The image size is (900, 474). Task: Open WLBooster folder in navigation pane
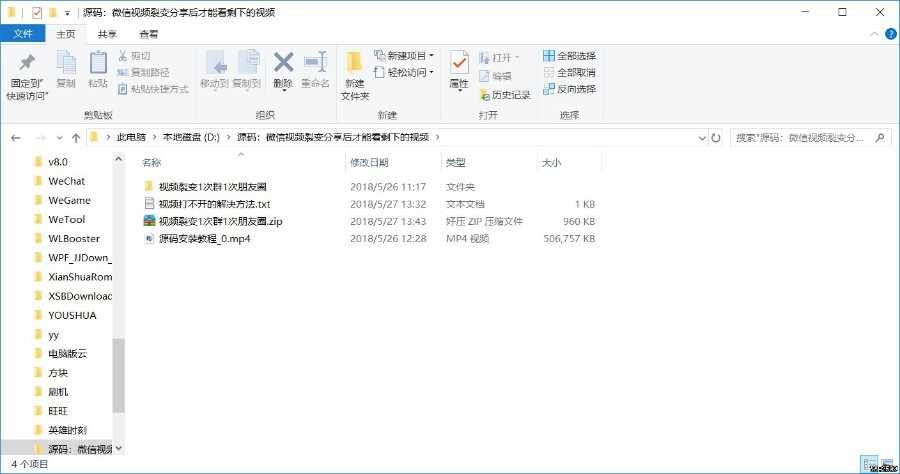click(x=74, y=238)
